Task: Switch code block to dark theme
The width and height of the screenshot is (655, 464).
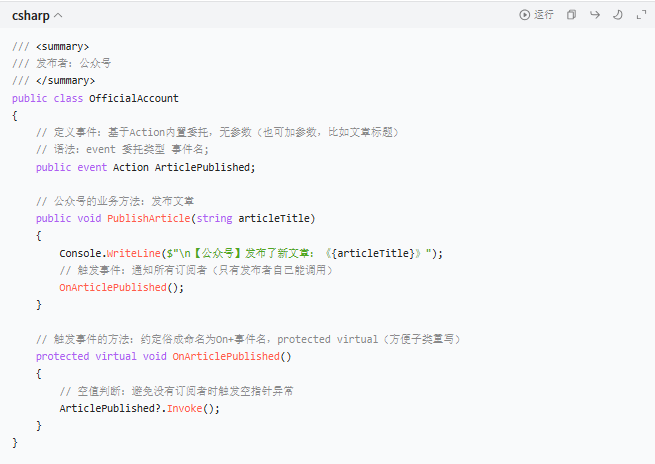Action: (617, 15)
